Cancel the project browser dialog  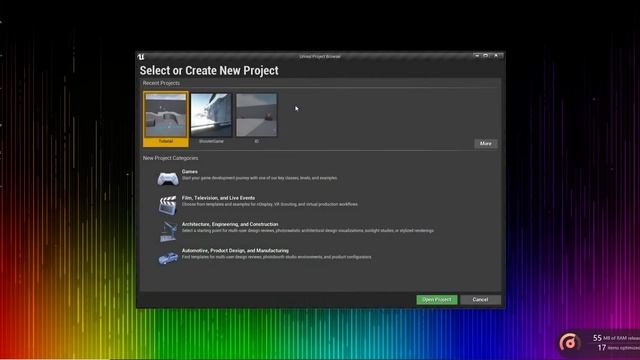pyautogui.click(x=480, y=300)
